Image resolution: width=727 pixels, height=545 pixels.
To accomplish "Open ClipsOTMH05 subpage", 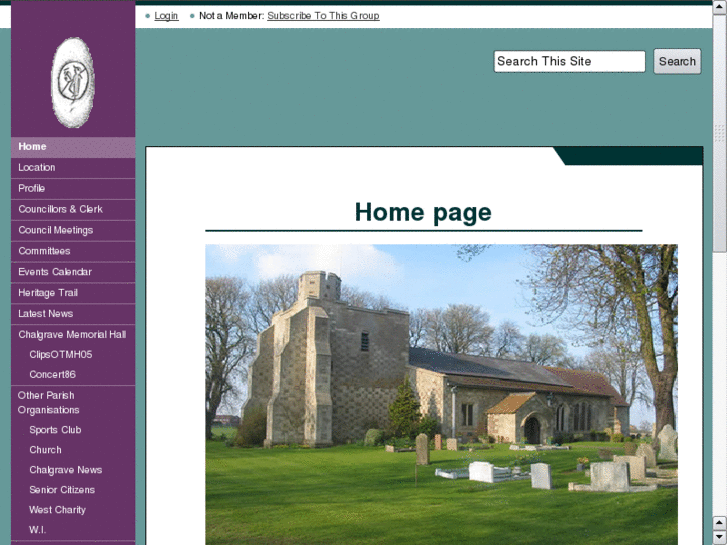I will pyautogui.click(x=61, y=355).
